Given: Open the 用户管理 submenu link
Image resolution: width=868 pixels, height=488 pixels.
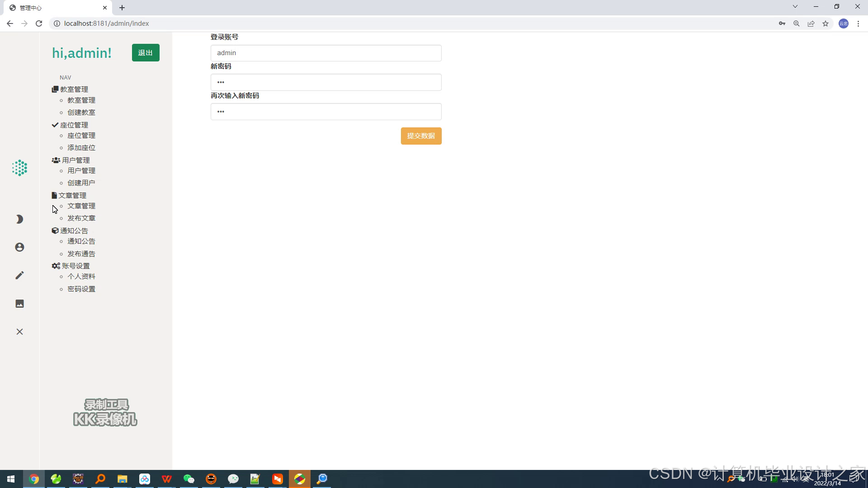Looking at the screenshot, I should 81,171.
